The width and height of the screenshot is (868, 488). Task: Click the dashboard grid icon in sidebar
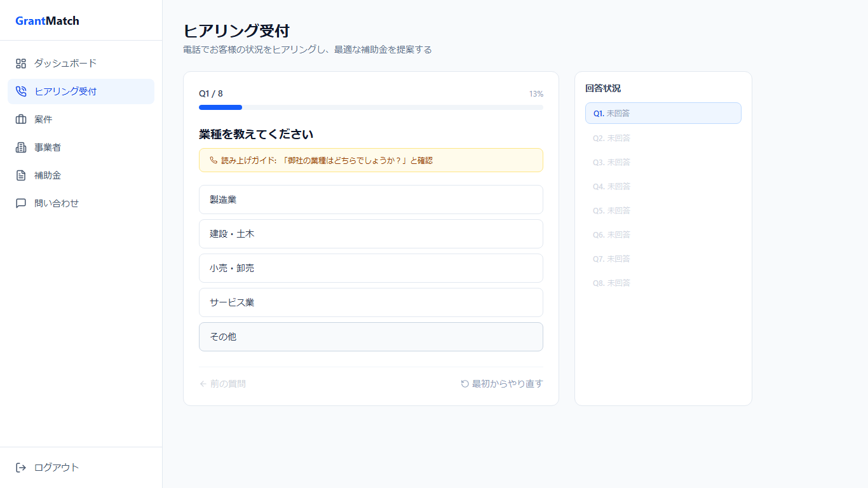pyautogui.click(x=20, y=63)
